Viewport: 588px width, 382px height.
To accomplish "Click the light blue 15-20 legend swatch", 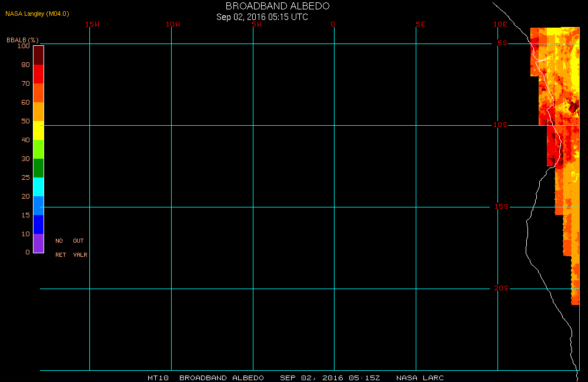I will pyautogui.click(x=39, y=206).
